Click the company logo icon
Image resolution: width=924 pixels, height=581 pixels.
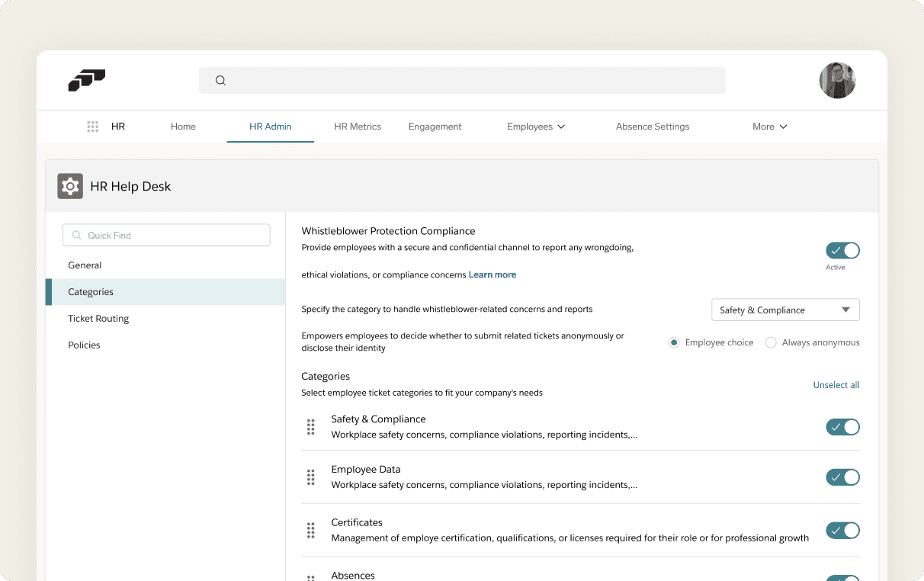(87, 80)
